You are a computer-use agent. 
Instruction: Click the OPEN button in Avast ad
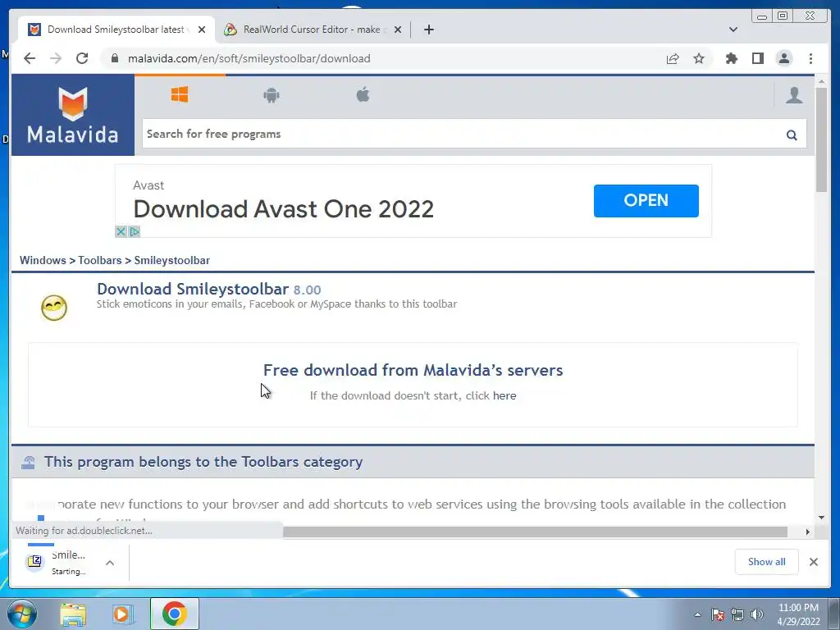click(x=646, y=201)
